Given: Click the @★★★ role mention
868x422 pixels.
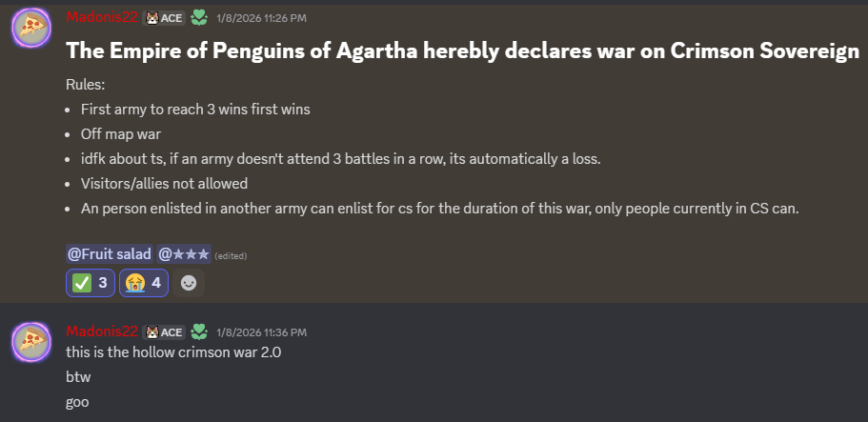Looking at the screenshot, I should coord(183,254).
